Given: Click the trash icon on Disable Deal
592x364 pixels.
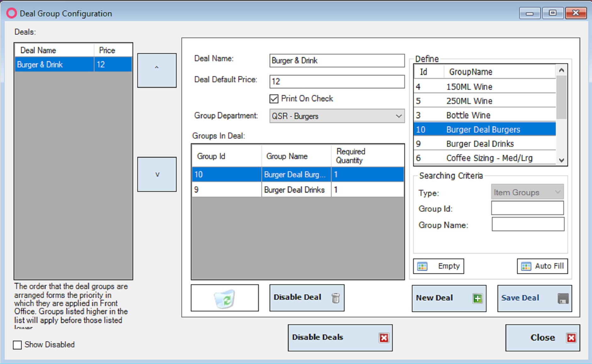Looking at the screenshot, I should (x=336, y=298).
